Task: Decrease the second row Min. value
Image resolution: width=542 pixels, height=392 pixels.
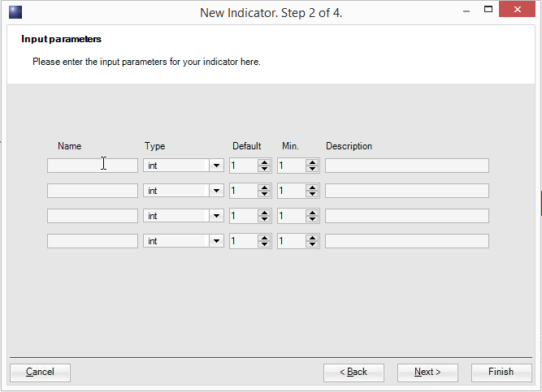Action: [x=313, y=194]
